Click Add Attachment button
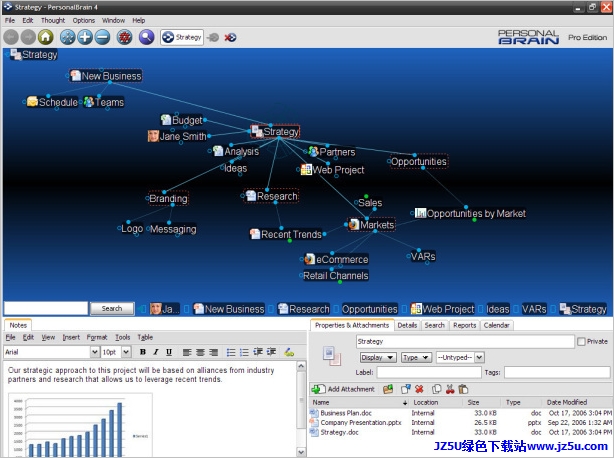The image size is (614, 458). click(x=343, y=389)
